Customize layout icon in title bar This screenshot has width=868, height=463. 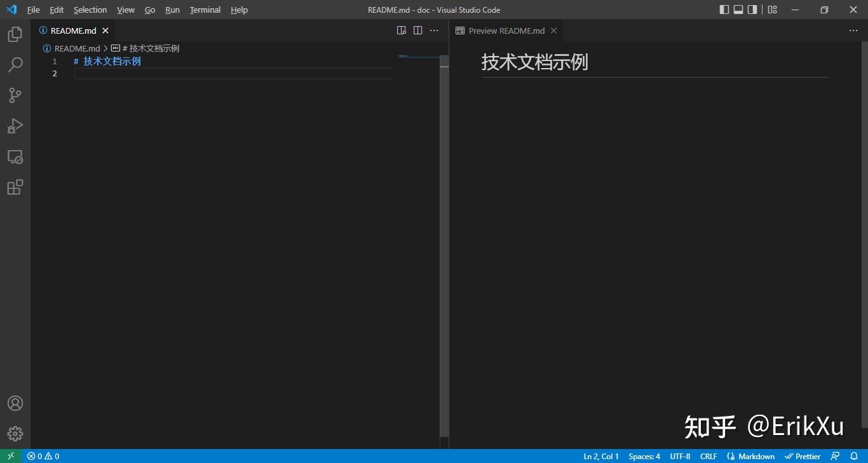pos(773,10)
